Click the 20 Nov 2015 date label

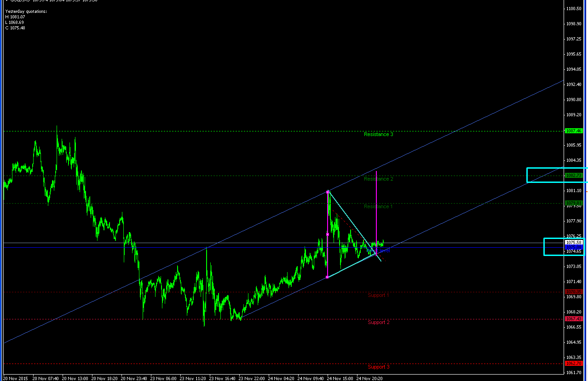[16, 378]
